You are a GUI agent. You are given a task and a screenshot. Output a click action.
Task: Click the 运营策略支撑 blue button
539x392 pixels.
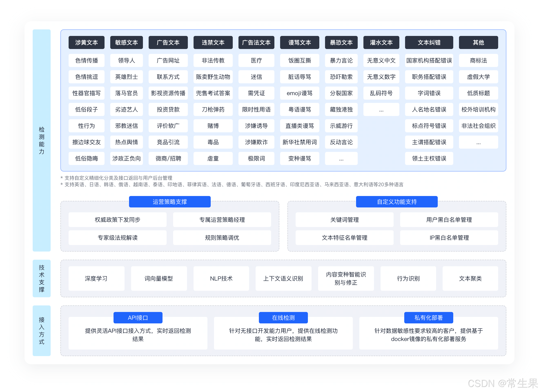tap(170, 202)
